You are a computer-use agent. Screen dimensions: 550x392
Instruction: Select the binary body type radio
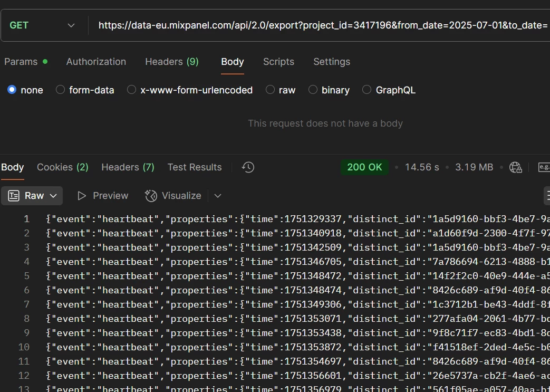[x=313, y=90]
